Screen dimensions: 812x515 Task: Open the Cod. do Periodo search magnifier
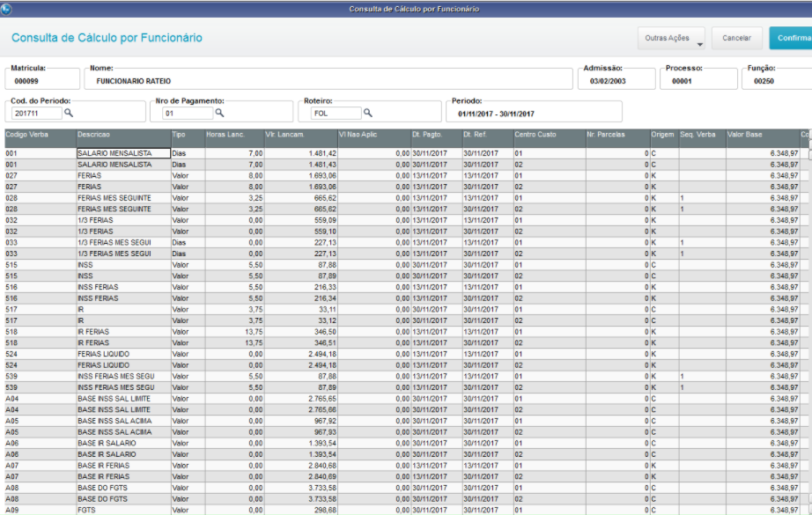point(69,113)
